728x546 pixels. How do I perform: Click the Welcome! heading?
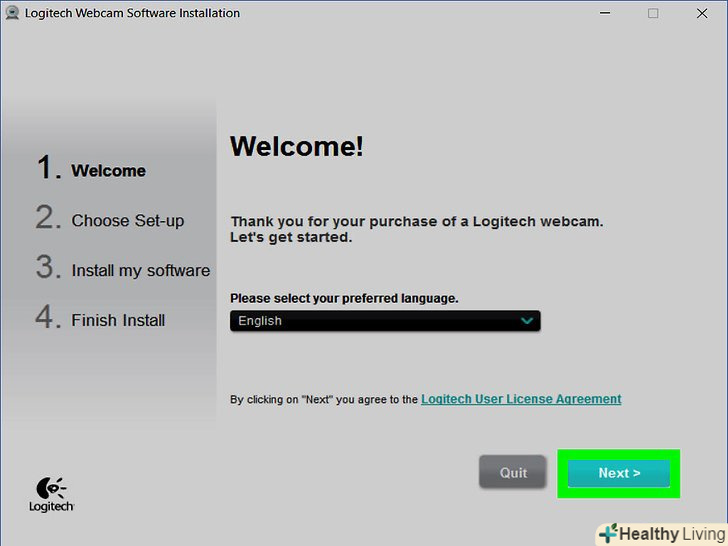pos(297,146)
